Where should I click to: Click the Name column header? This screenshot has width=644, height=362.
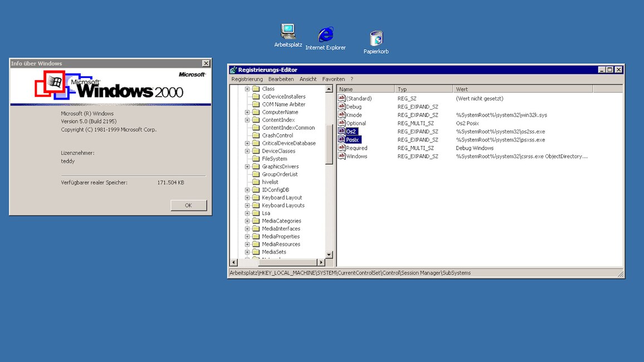(x=365, y=89)
